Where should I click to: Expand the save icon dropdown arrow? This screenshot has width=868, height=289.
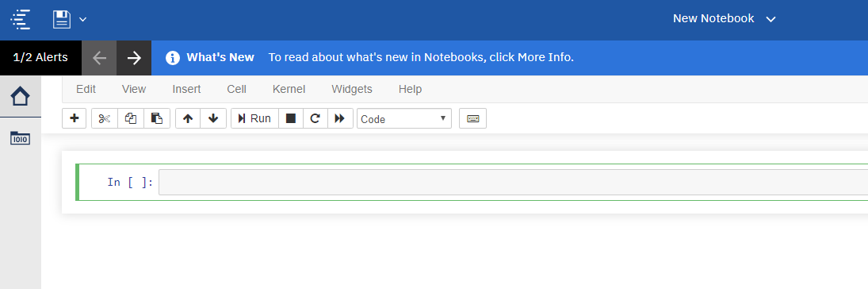83,19
